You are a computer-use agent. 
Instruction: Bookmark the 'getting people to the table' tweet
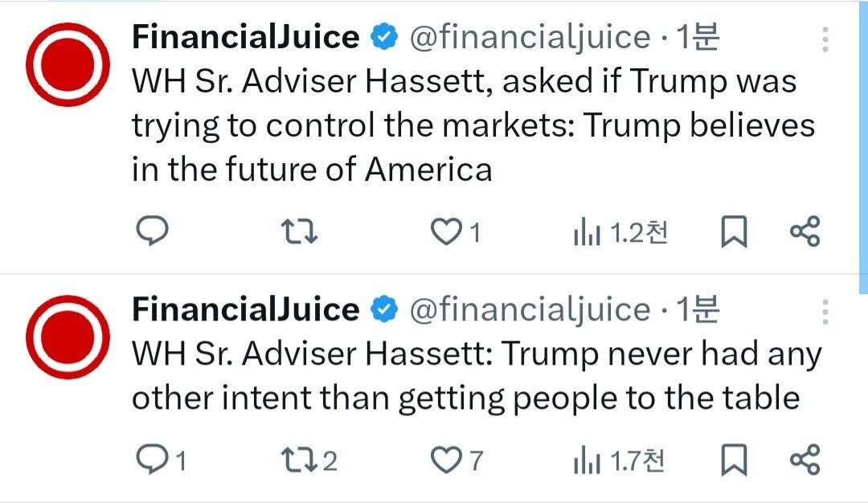[734, 460]
